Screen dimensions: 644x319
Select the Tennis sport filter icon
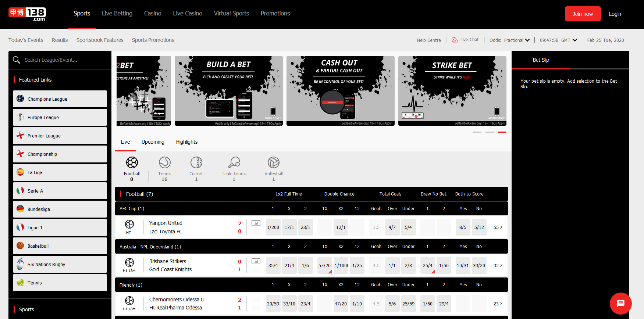pos(164,162)
